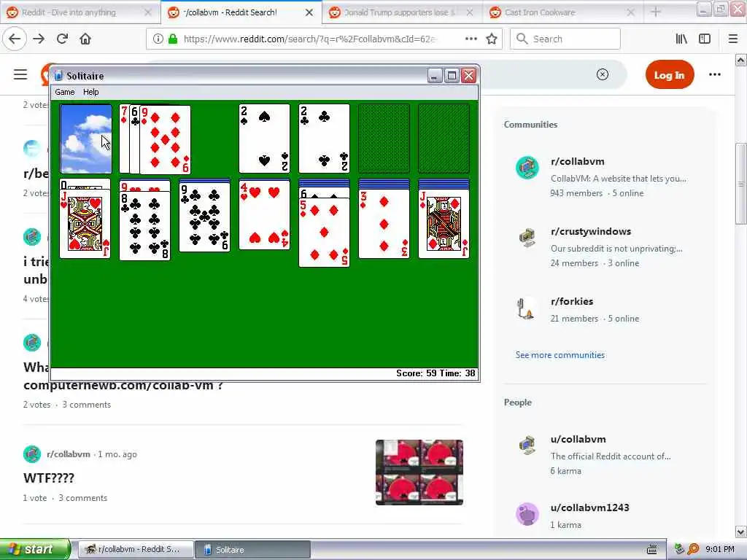Select the five of diamonds tableau card

pos(324,233)
